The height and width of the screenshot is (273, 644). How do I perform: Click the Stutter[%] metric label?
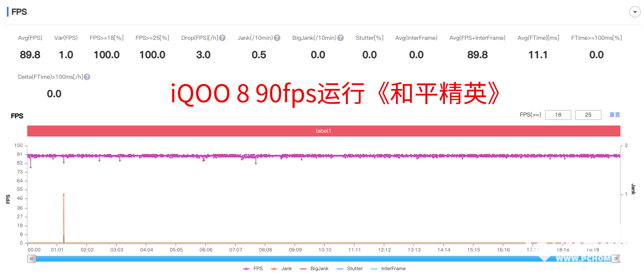tap(369, 38)
